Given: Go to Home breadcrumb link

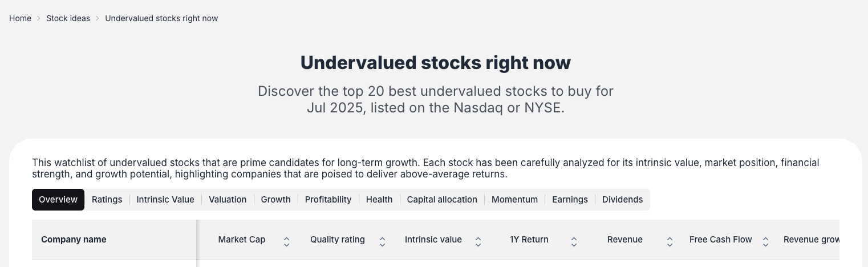Looking at the screenshot, I should 20,18.
